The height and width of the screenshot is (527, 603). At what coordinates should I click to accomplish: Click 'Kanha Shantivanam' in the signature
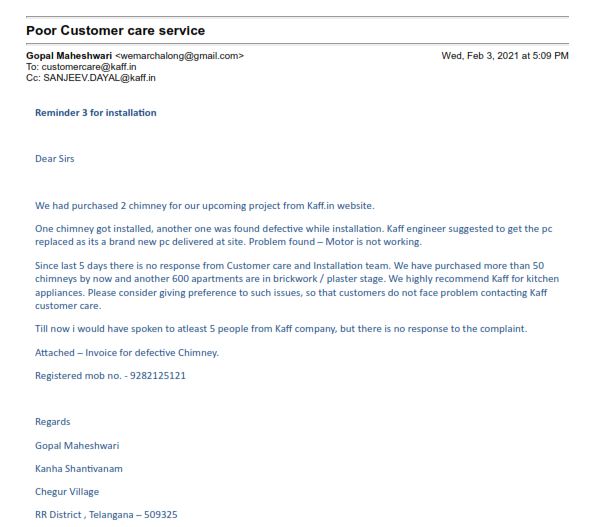click(79, 469)
